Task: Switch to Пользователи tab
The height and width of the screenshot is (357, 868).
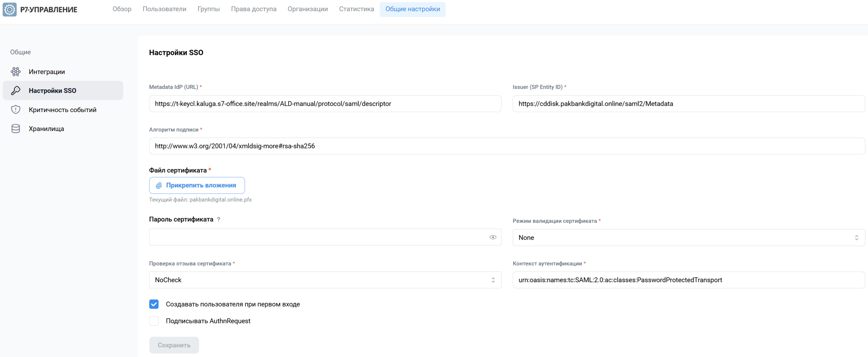Action: 164,9
